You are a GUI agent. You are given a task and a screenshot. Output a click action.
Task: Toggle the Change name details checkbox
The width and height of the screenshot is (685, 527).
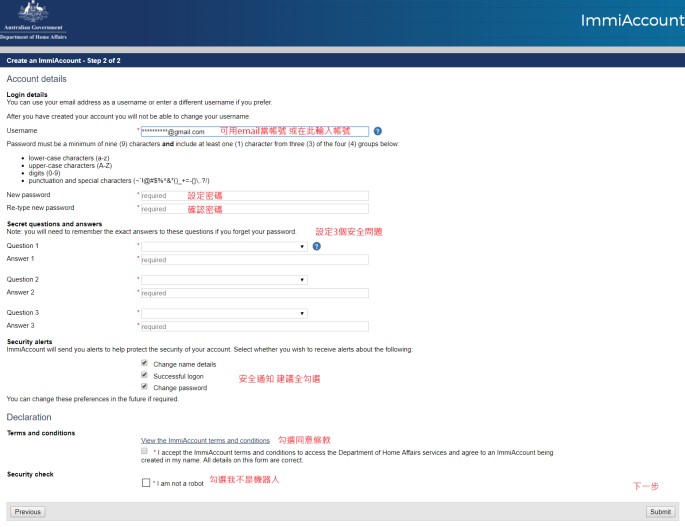(144, 363)
